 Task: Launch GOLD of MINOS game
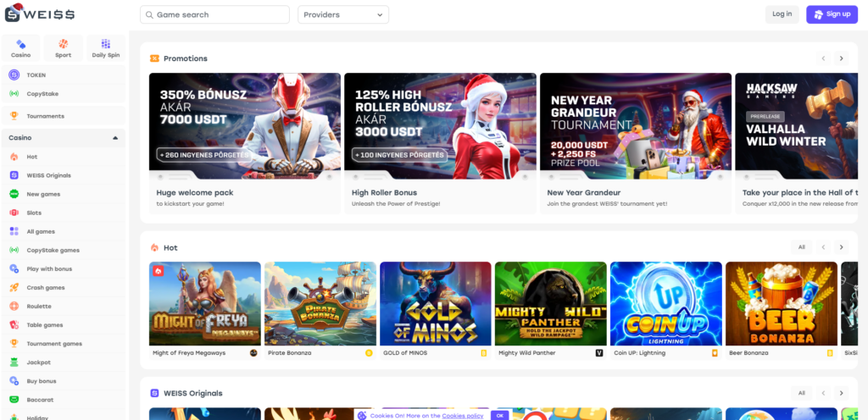click(x=435, y=304)
